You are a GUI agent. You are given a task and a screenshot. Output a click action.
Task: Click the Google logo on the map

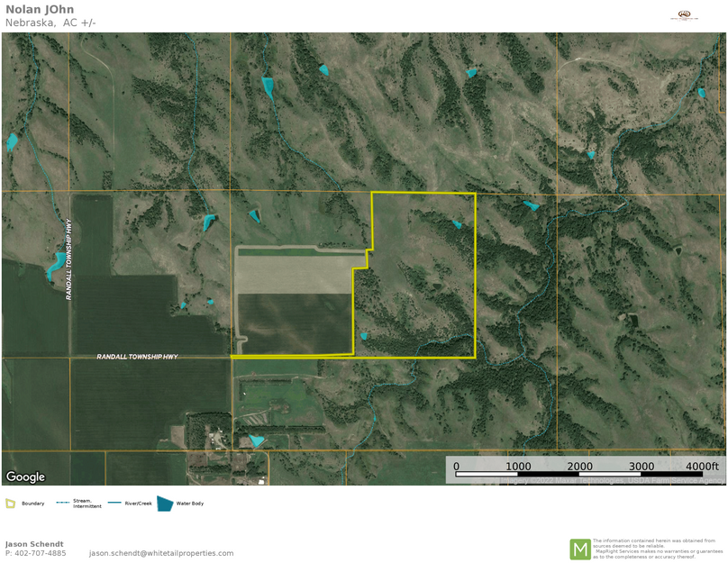click(x=25, y=477)
